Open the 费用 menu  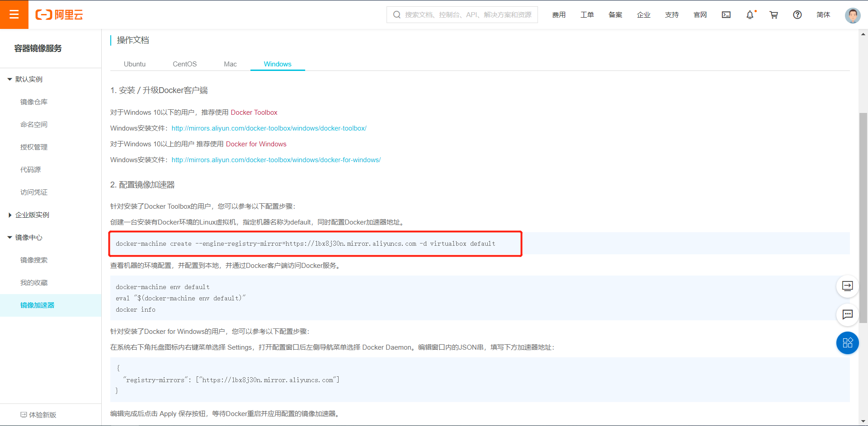pos(559,15)
